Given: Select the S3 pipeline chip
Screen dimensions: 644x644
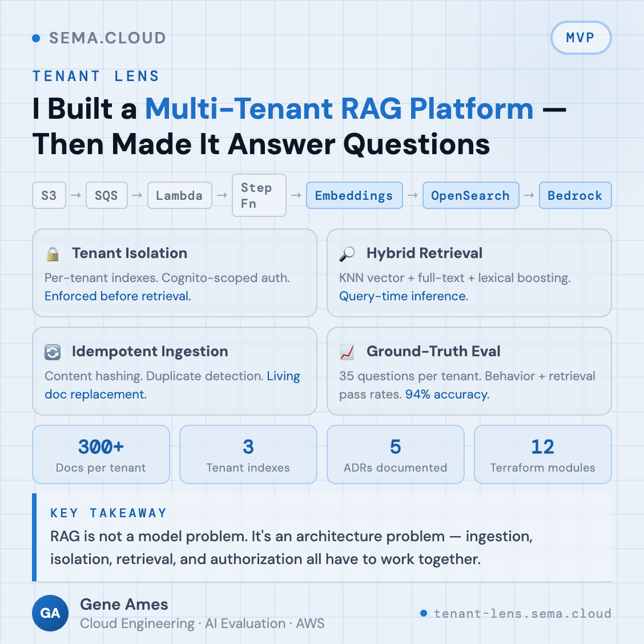Looking at the screenshot, I should tap(49, 195).
